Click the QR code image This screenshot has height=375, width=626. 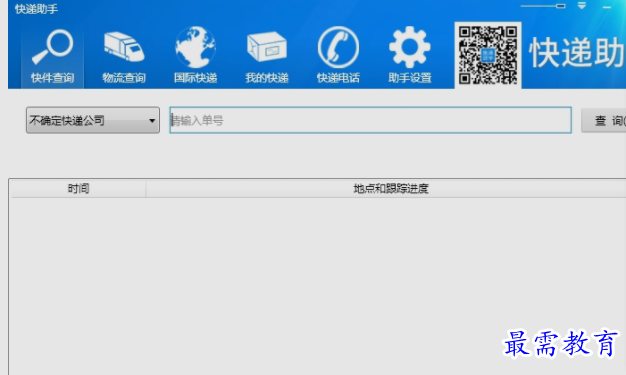(x=487, y=55)
